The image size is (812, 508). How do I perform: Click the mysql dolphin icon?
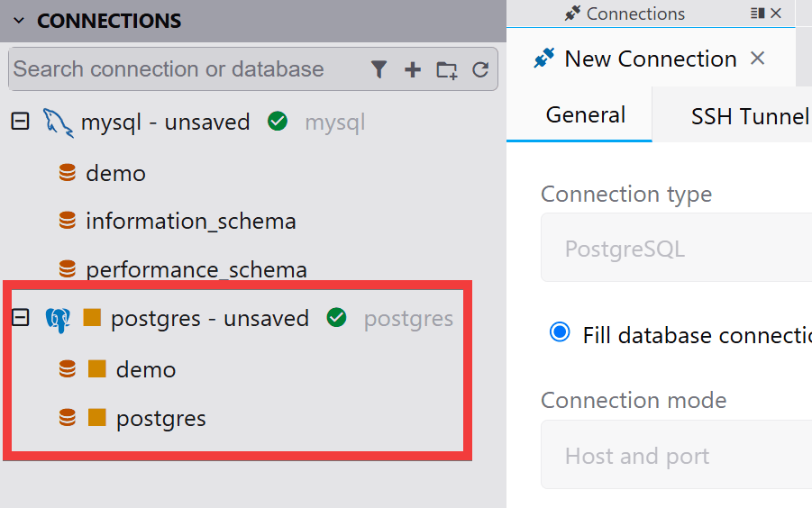(x=58, y=123)
